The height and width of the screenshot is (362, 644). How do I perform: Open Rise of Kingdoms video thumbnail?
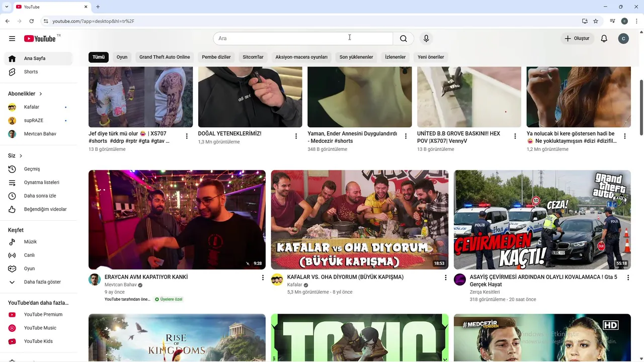(x=177, y=337)
